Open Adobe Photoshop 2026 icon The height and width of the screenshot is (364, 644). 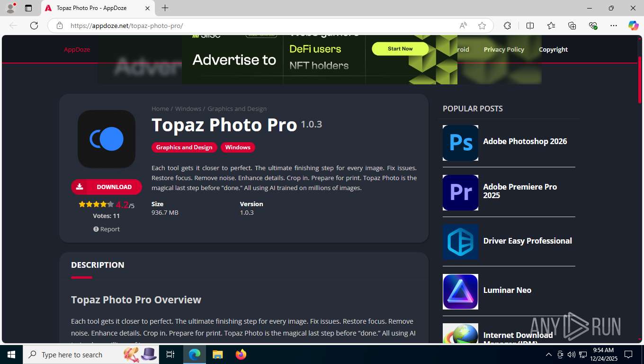click(460, 143)
